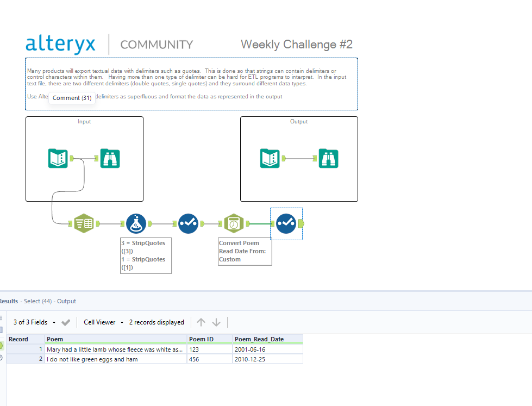Viewport: 532px width, 406px height.
Task: Select the highlighted final Select tool
Action: point(286,223)
